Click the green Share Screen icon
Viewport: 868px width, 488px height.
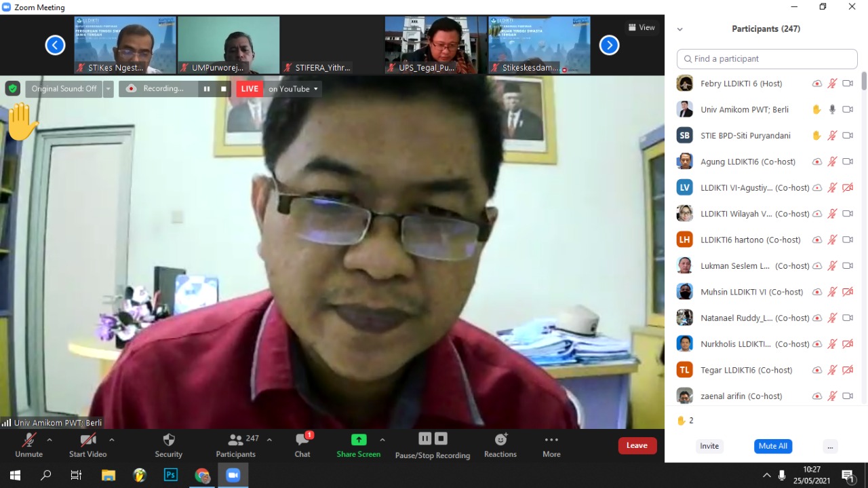click(359, 440)
